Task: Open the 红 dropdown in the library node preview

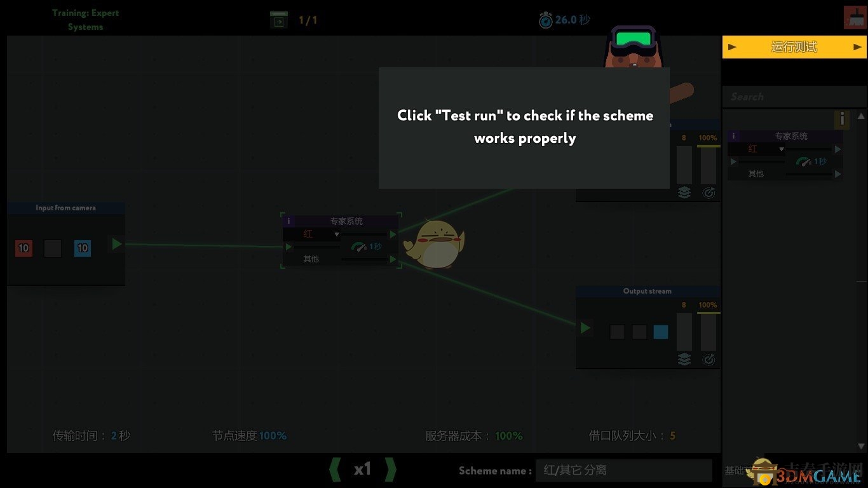Action: 756,149
